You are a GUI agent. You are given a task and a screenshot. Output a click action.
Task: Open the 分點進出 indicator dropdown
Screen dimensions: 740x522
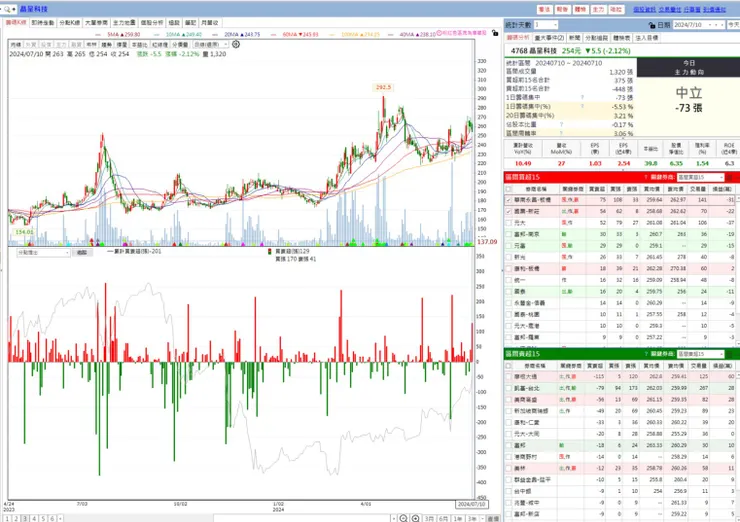coord(43,253)
